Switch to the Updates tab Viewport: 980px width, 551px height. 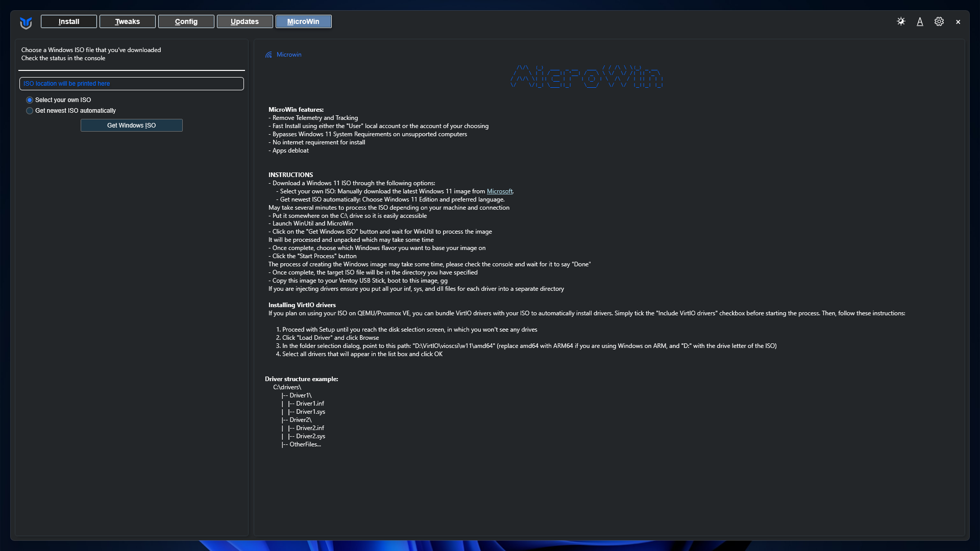click(x=245, y=21)
